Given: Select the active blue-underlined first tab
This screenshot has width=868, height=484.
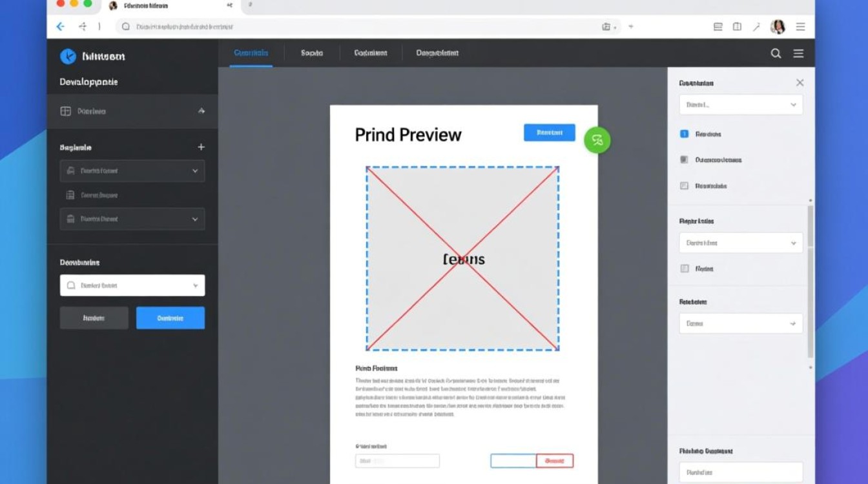Looking at the screenshot, I should (x=251, y=53).
